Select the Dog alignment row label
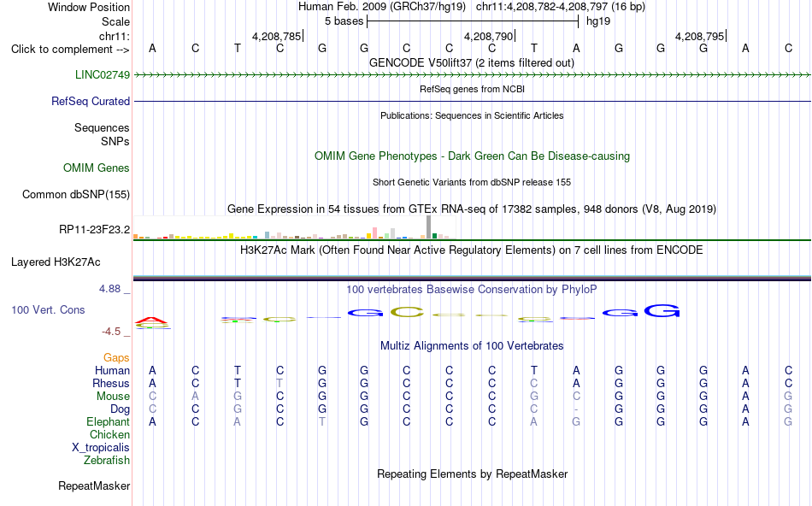This screenshot has height=506, width=812. [x=121, y=409]
